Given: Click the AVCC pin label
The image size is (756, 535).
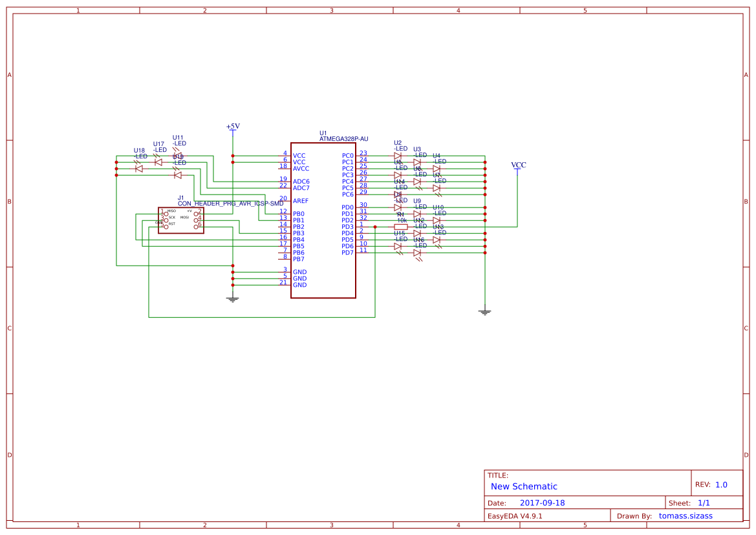Looking at the screenshot, I should point(301,169).
